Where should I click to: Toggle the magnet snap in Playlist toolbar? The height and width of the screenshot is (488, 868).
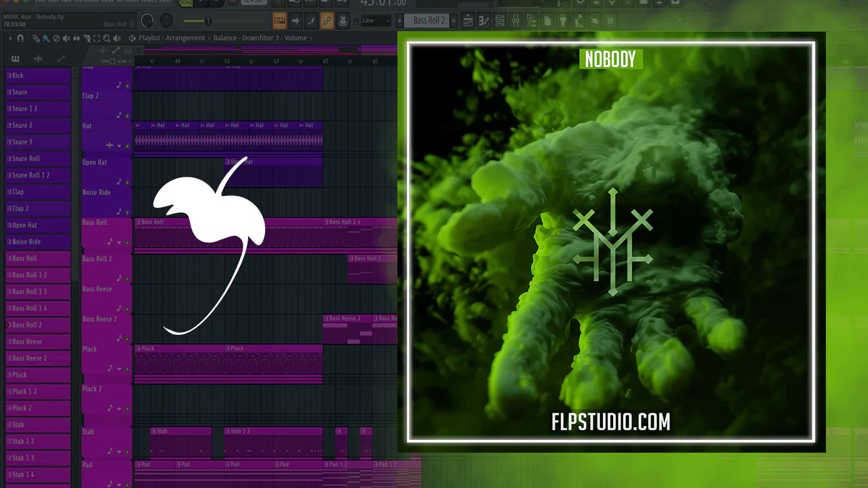pyautogui.click(x=20, y=39)
